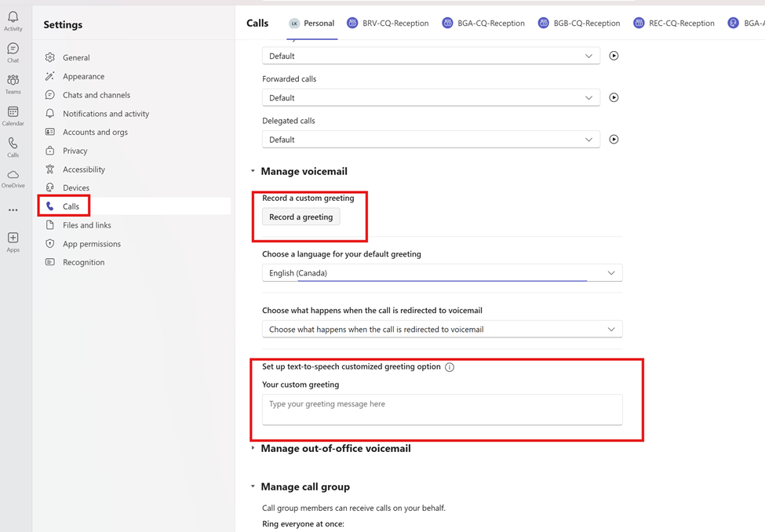765x532 pixels.
Task: Click the Apps icon in sidebar
Action: pyautogui.click(x=13, y=241)
